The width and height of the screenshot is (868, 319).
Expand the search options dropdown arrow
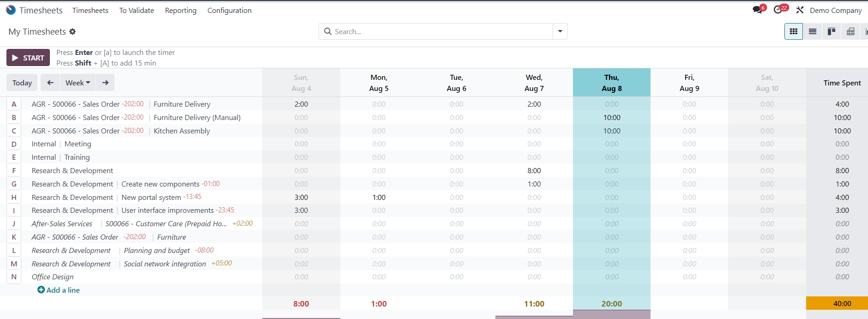[560, 31]
